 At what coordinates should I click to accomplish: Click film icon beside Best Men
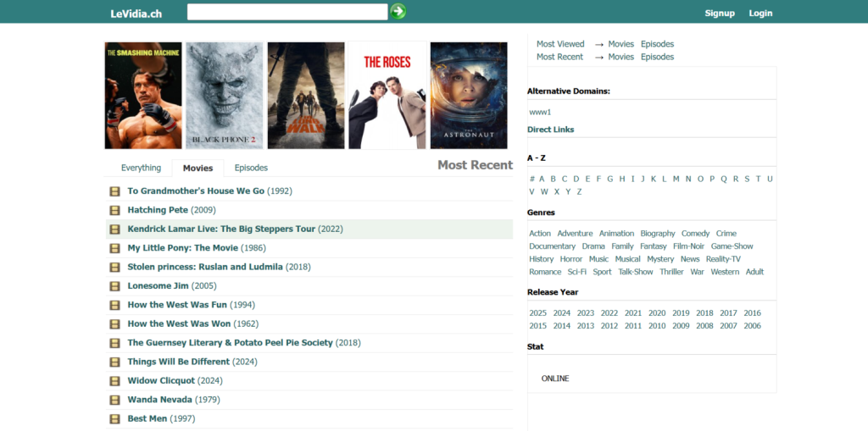114,419
